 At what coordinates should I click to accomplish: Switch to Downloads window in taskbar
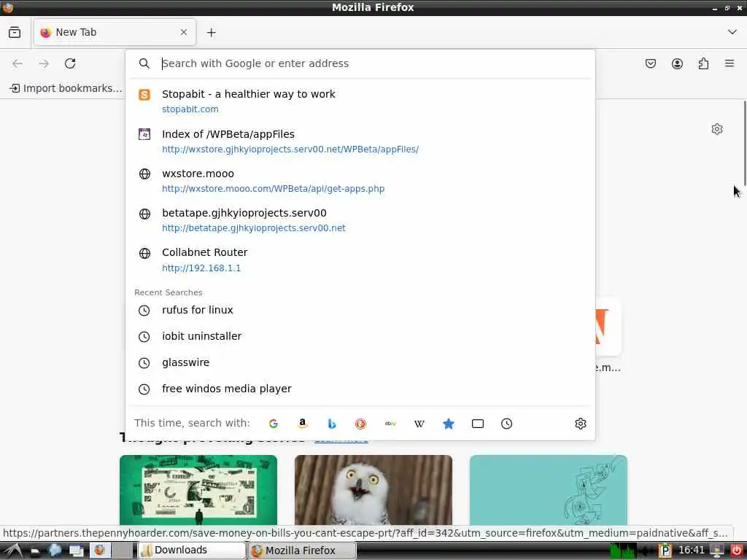click(192, 550)
